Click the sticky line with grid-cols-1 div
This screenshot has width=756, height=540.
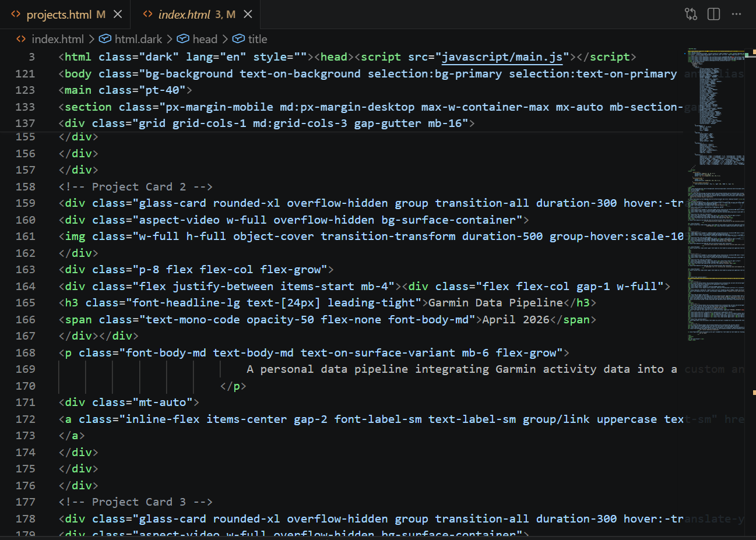[266, 123]
